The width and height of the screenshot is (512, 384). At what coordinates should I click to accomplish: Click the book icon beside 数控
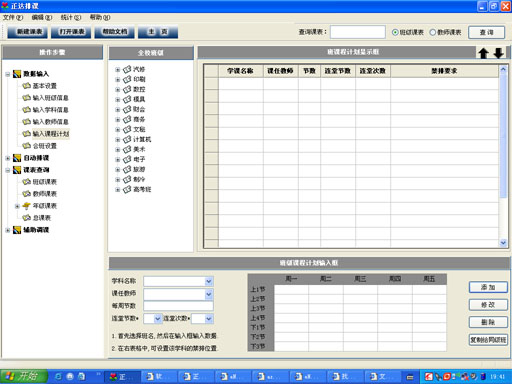(x=127, y=89)
